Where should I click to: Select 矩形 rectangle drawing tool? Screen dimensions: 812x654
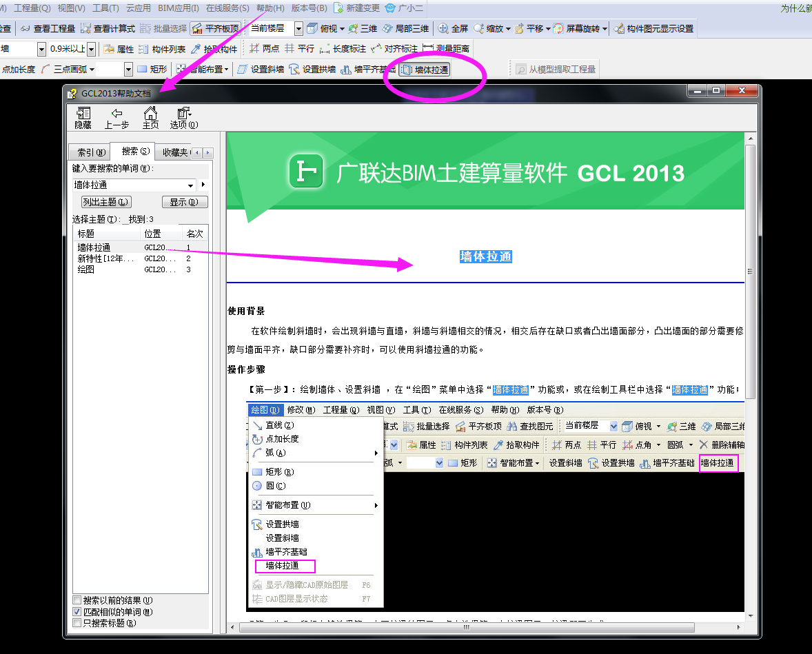(x=152, y=69)
